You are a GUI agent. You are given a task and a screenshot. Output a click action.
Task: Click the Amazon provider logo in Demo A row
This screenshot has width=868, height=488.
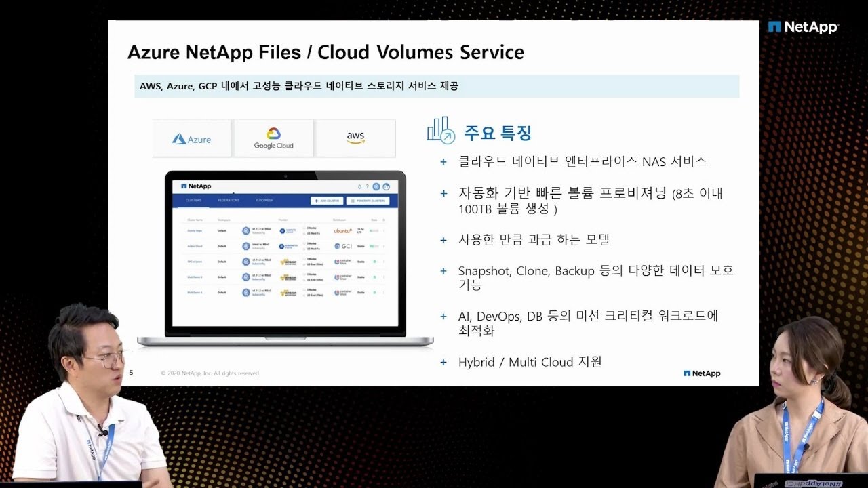[x=288, y=293]
